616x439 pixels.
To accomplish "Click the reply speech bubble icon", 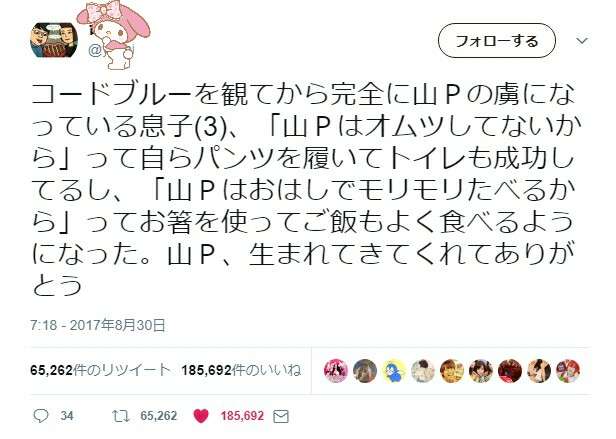I will 41,416.
